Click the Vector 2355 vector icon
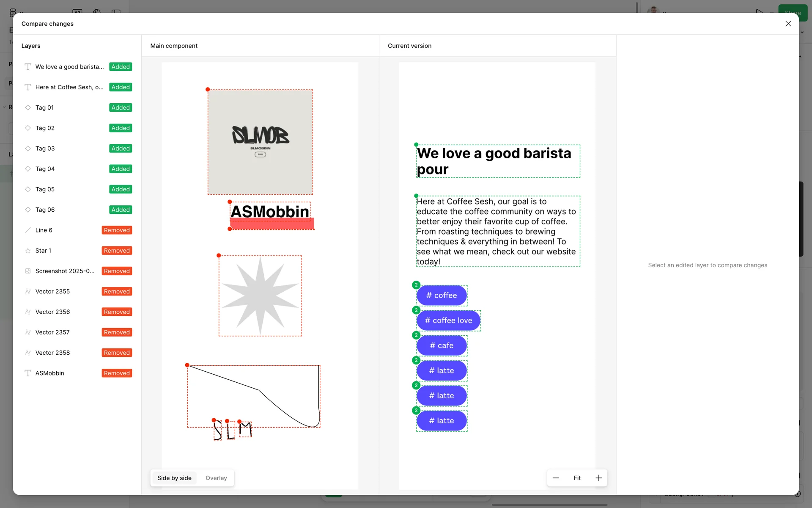The height and width of the screenshot is (508, 812). (28, 291)
